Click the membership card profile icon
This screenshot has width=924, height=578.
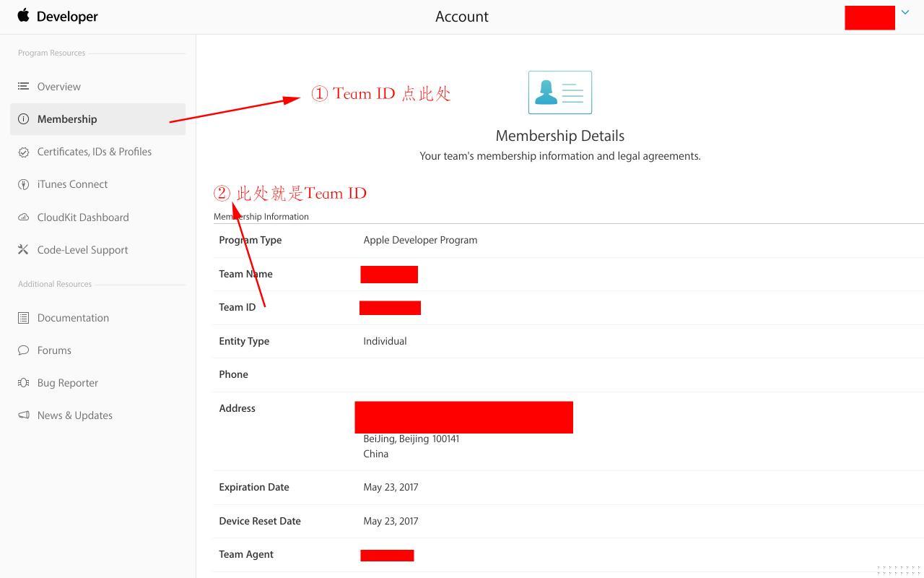click(x=560, y=92)
